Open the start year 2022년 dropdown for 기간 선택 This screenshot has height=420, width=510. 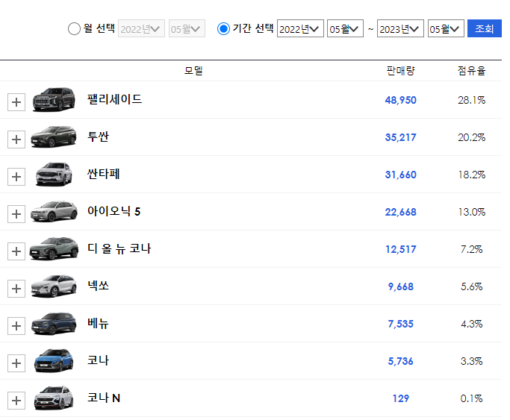point(300,28)
